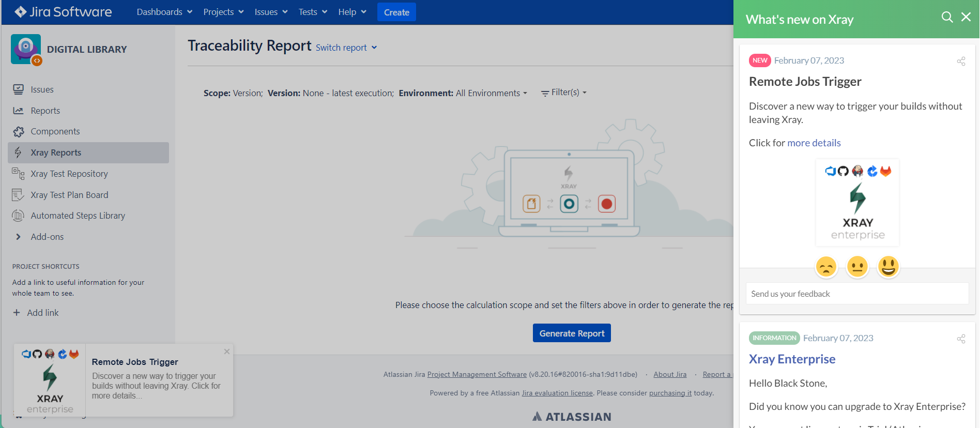Search in the What's new on Xray panel
The width and height of the screenshot is (980, 428).
tap(947, 17)
